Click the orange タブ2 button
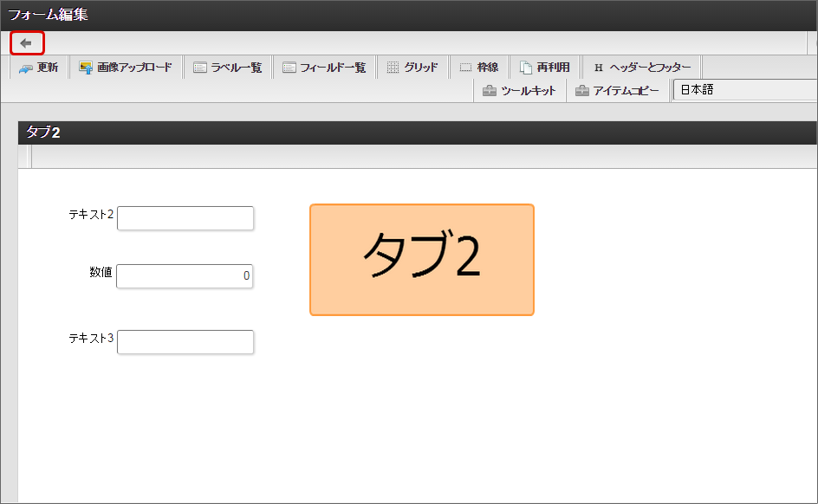 (421, 260)
